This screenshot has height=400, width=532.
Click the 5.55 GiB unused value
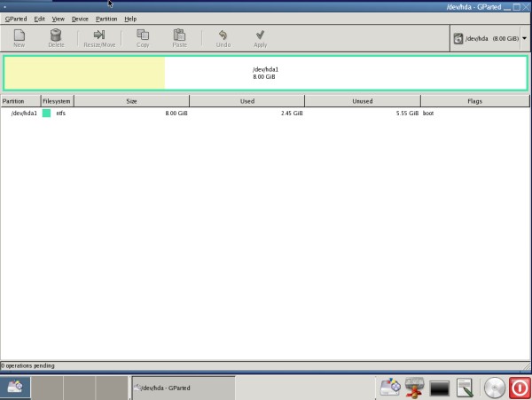click(x=407, y=113)
